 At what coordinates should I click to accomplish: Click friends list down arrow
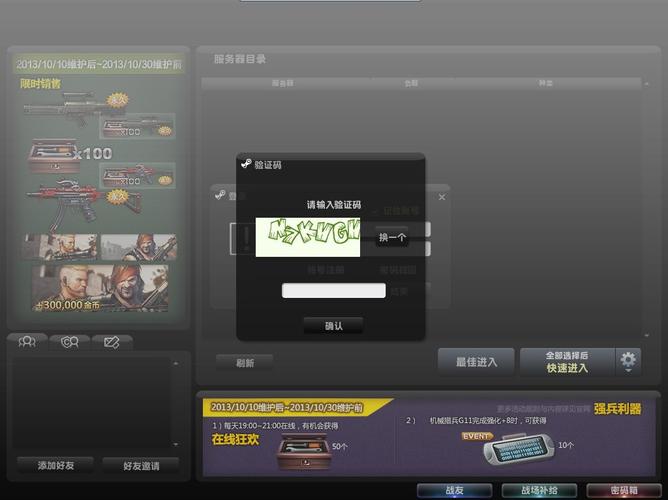[176, 444]
